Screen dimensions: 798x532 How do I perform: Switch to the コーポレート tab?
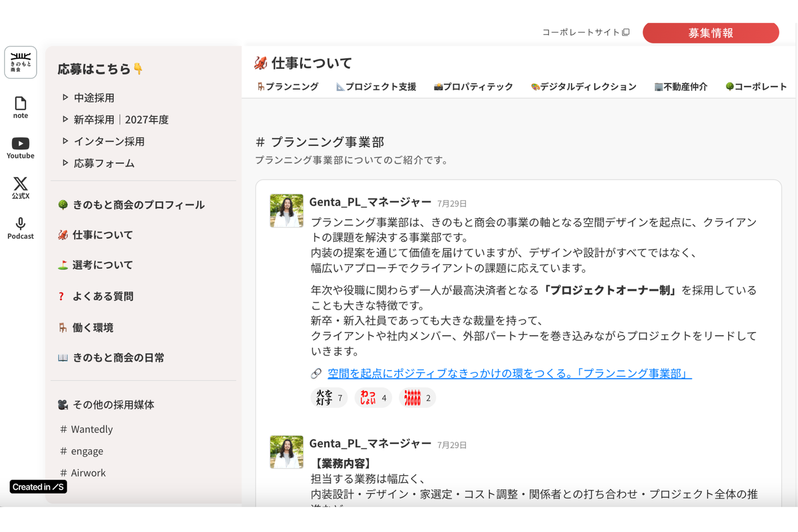pyautogui.click(x=756, y=86)
